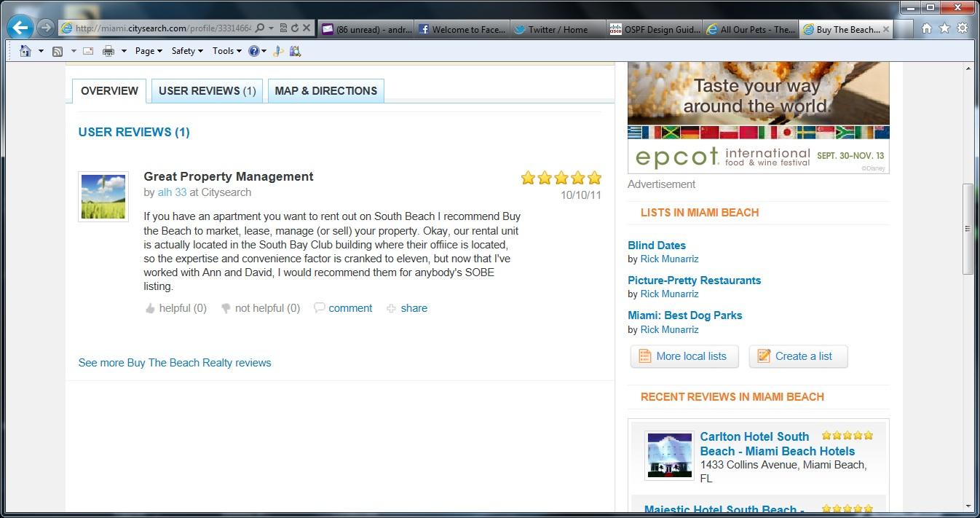The image size is (980, 518).
Task: Click the Read mail envelope icon
Action: [x=88, y=51]
